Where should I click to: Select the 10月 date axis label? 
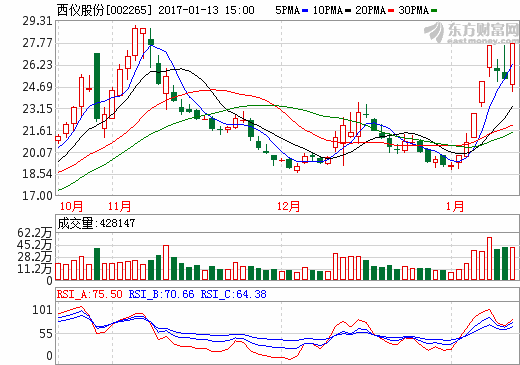(x=71, y=206)
